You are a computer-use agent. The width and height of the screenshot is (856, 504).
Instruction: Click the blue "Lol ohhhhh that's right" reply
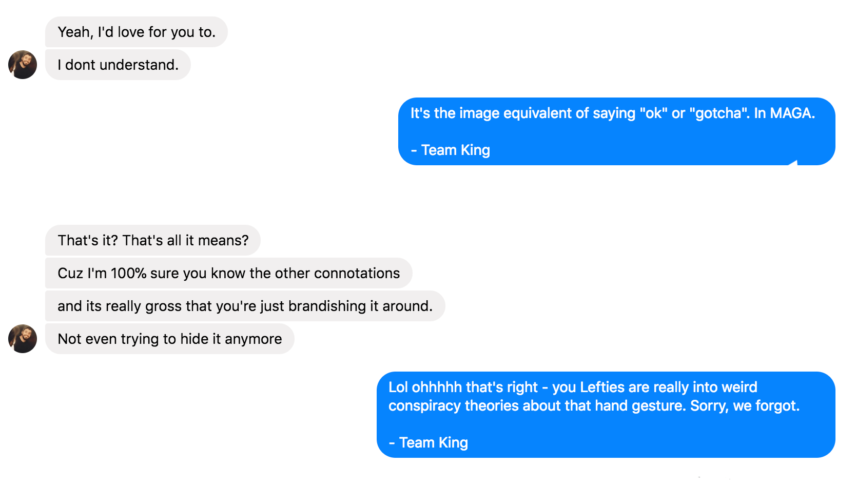(x=606, y=415)
